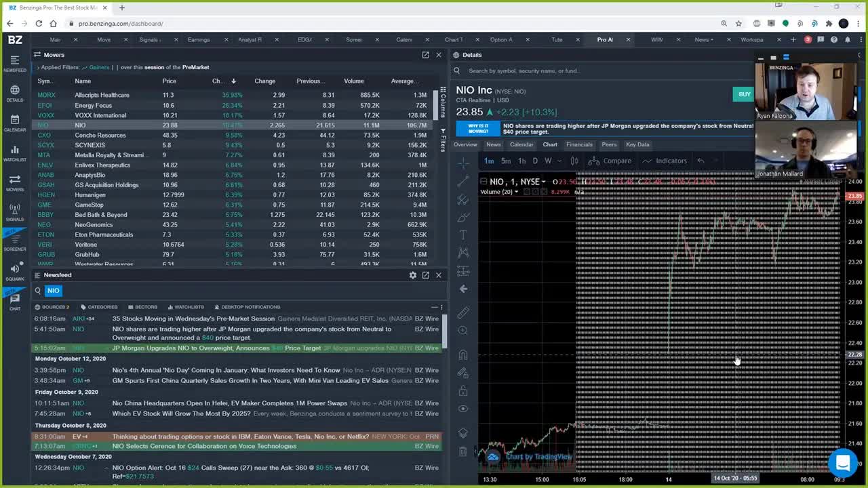The image size is (868, 488).
Task: Toggle the Desktop Notifications option
Action: (x=247, y=307)
